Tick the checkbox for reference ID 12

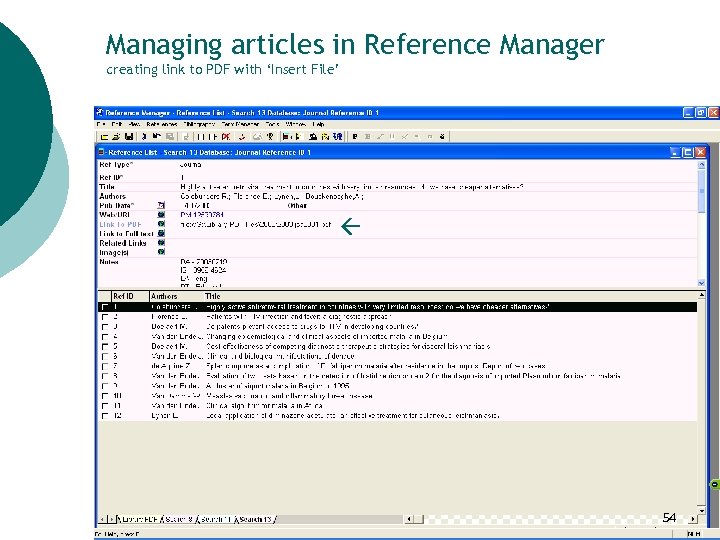[105, 416]
